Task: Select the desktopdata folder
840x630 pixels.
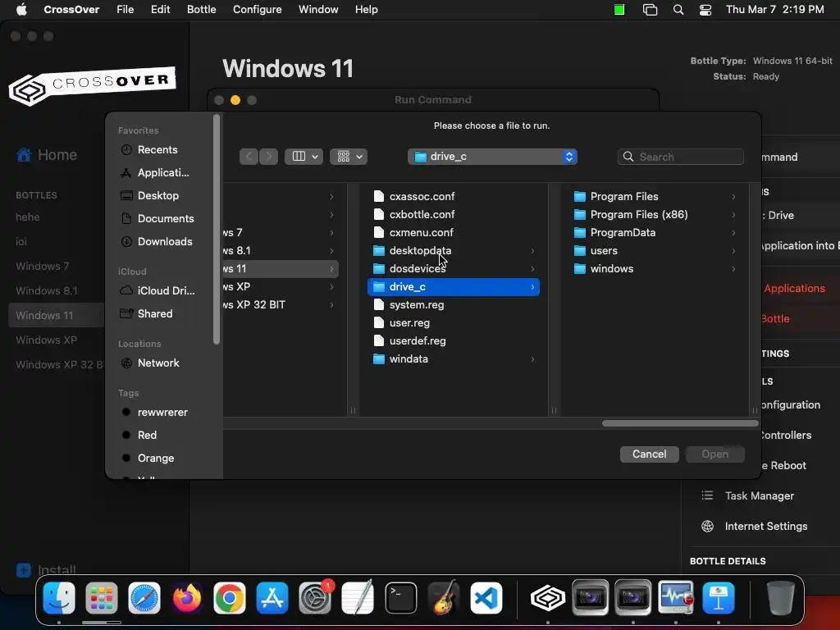Action: point(453,251)
